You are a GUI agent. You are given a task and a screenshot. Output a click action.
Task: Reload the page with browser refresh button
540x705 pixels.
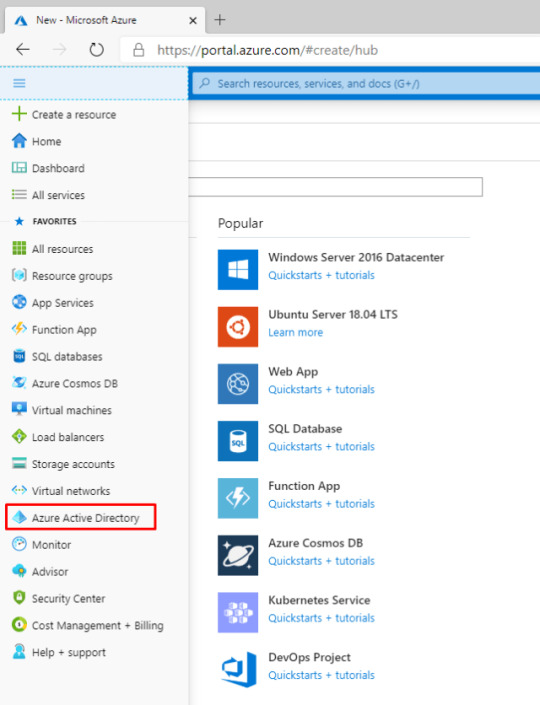(x=96, y=49)
